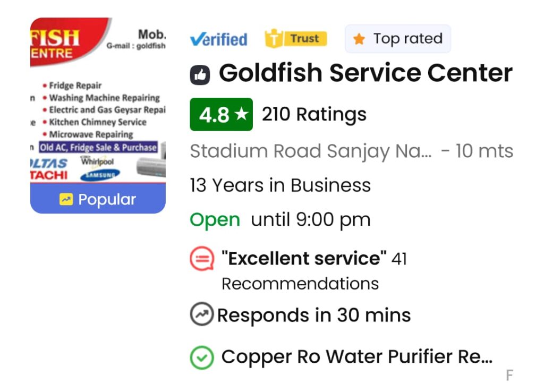Open the "Excellent service" recommendations text
The width and height of the screenshot is (544, 392).
click(304, 259)
